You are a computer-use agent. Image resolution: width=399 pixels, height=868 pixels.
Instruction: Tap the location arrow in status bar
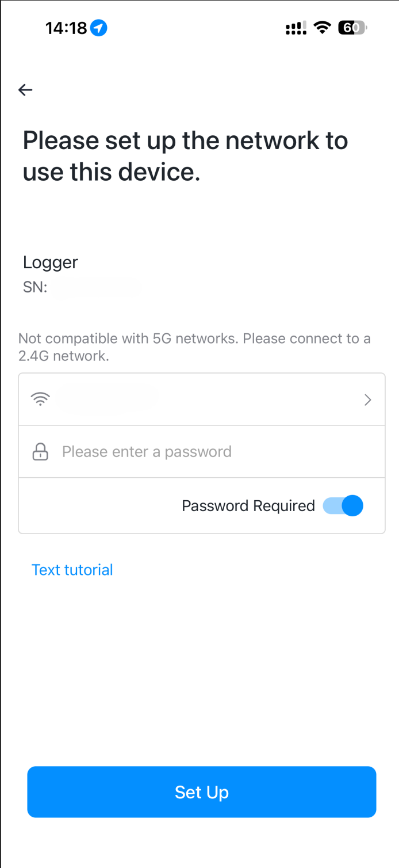coord(99,28)
